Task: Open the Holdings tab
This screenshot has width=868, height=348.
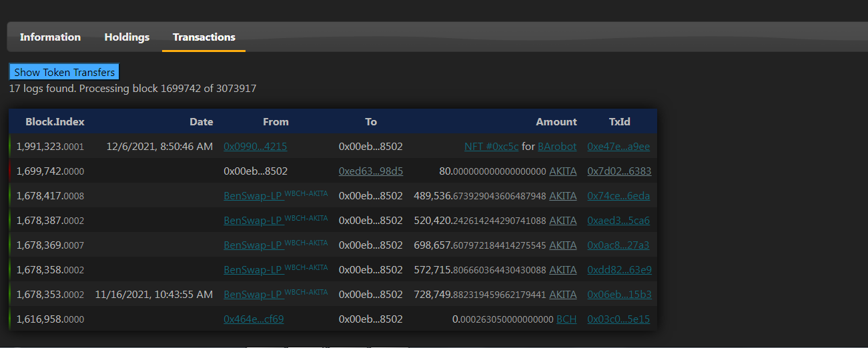Action: point(127,37)
